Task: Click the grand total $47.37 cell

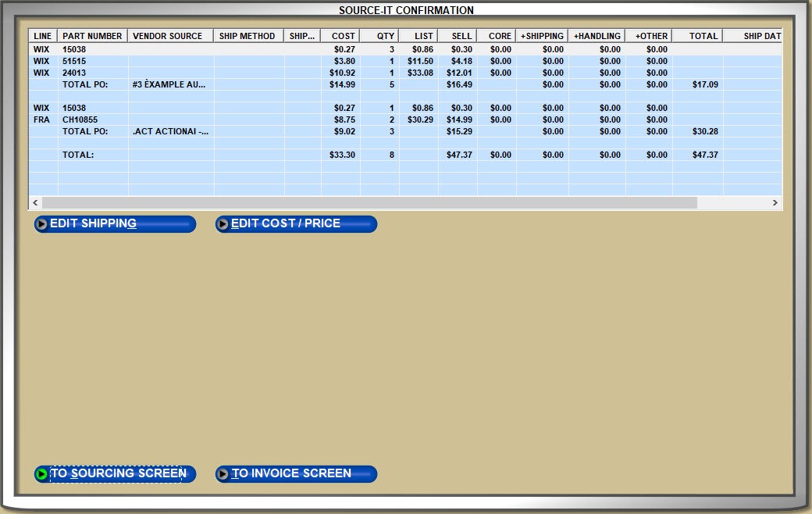Action: (705, 155)
